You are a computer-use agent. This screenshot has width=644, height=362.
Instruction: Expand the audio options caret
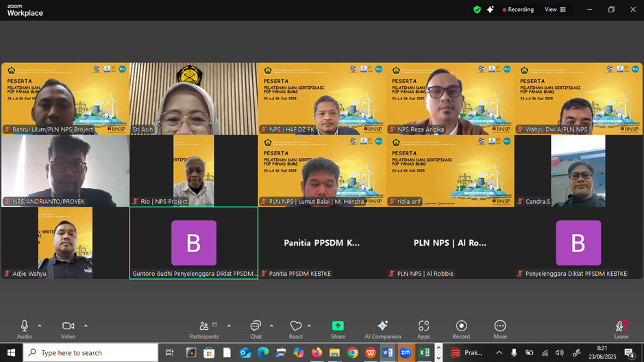(x=40, y=326)
